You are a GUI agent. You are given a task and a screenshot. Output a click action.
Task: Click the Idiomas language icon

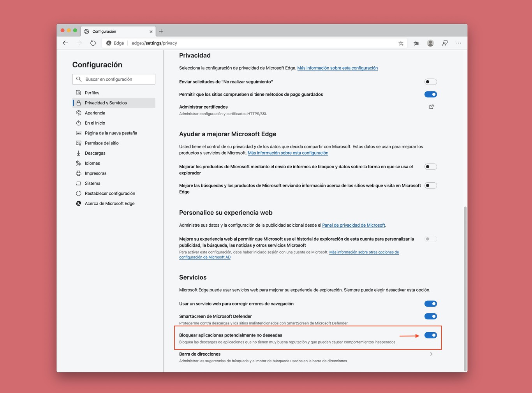tap(79, 163)
